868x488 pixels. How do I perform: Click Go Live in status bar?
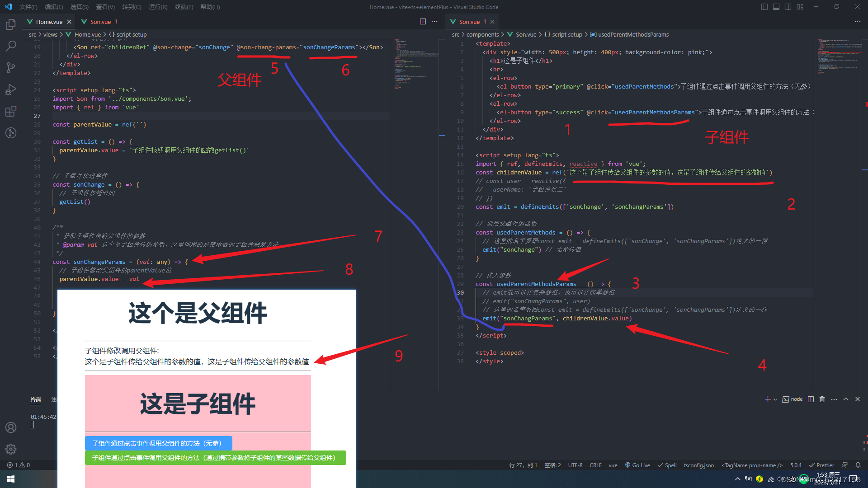point(637,465)
